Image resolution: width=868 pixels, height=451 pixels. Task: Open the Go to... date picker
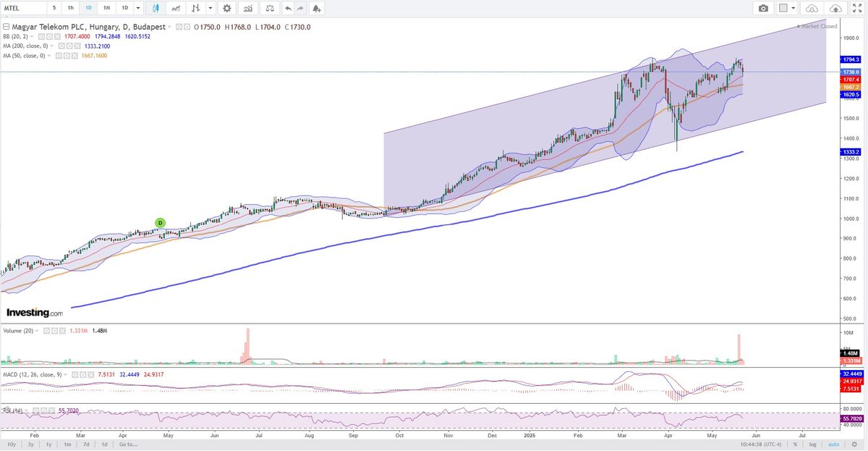(129, 444)
